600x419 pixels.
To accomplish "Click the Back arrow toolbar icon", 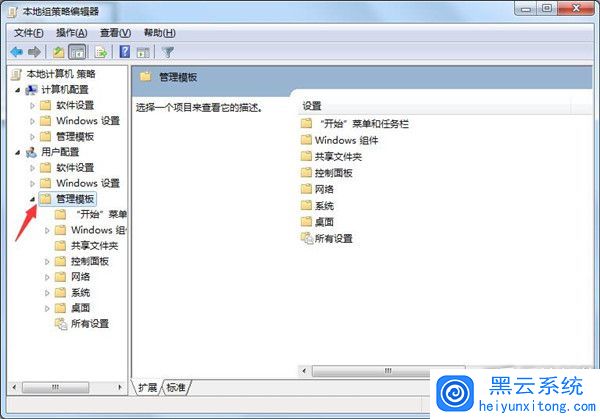I will [x=16, y=52].
